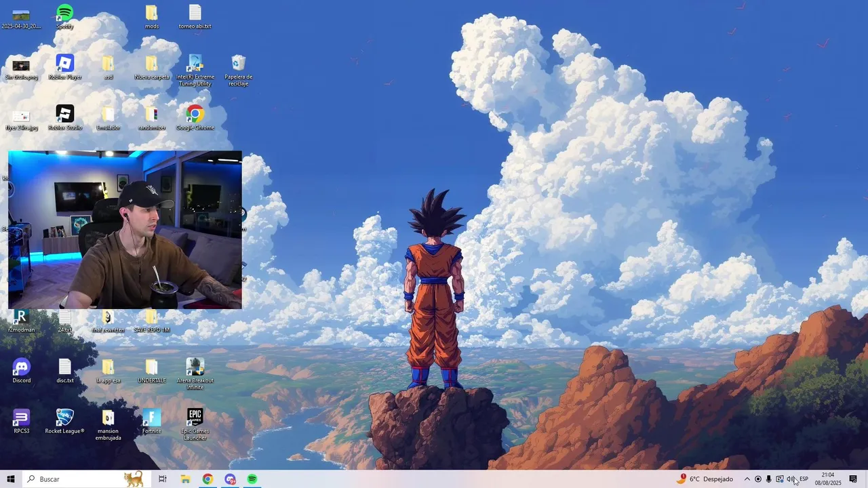Select the torneo abi.txt file
Viewport: 868px width, 488px height.
click(195, 16)
